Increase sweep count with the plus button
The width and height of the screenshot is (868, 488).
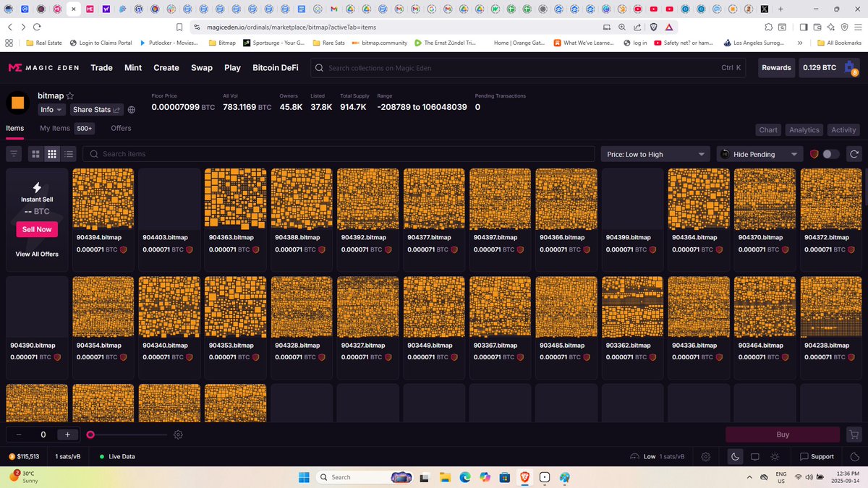click(67, 435)
